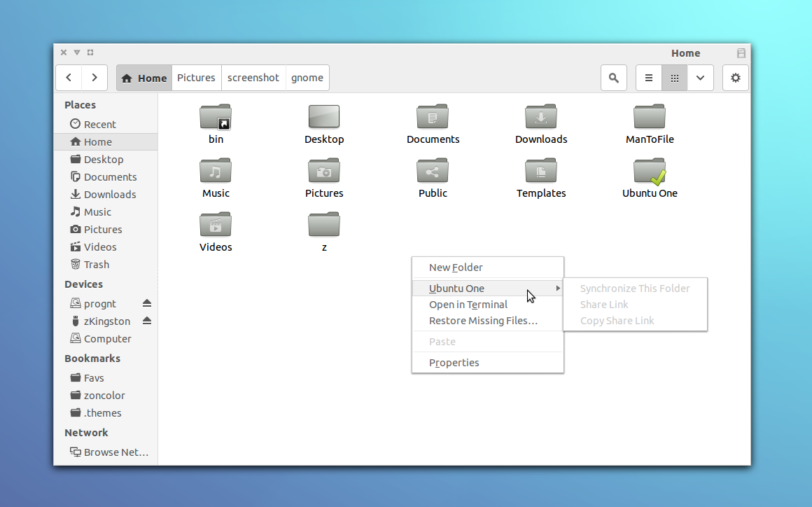
Task: Select the ManToFile folder icon
Action: 650,116
